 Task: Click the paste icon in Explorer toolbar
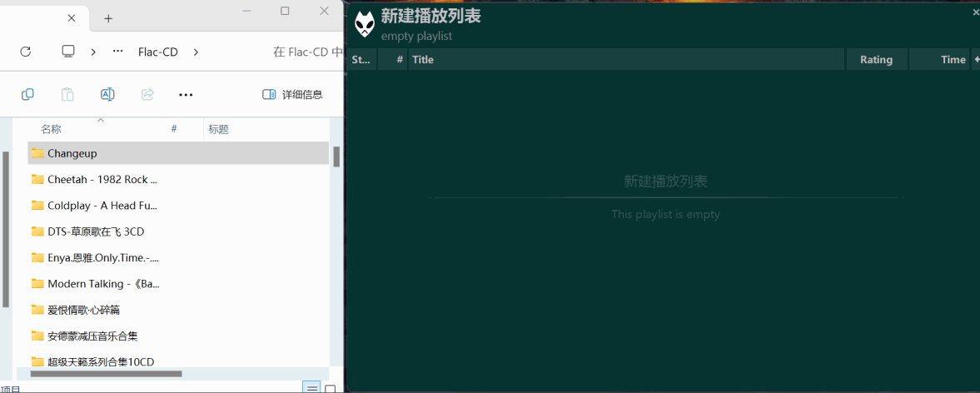tap(67, 94)
